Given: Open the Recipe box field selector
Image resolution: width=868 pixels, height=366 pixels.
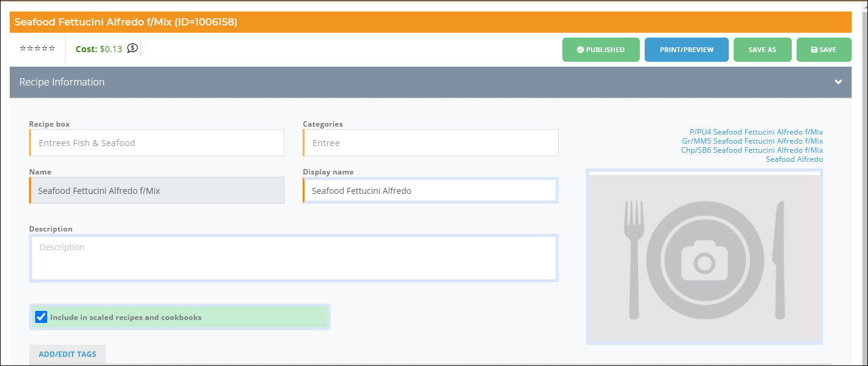Looking at the screenshot, I should 156,142.
